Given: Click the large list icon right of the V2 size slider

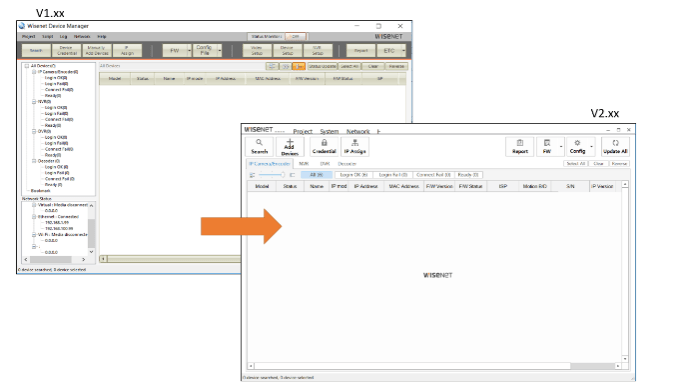Looking at the screenshot, I should pos(292,175).
